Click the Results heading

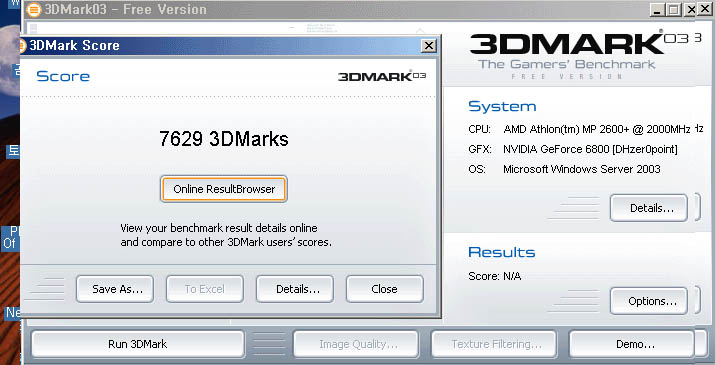tap(501, 252)
